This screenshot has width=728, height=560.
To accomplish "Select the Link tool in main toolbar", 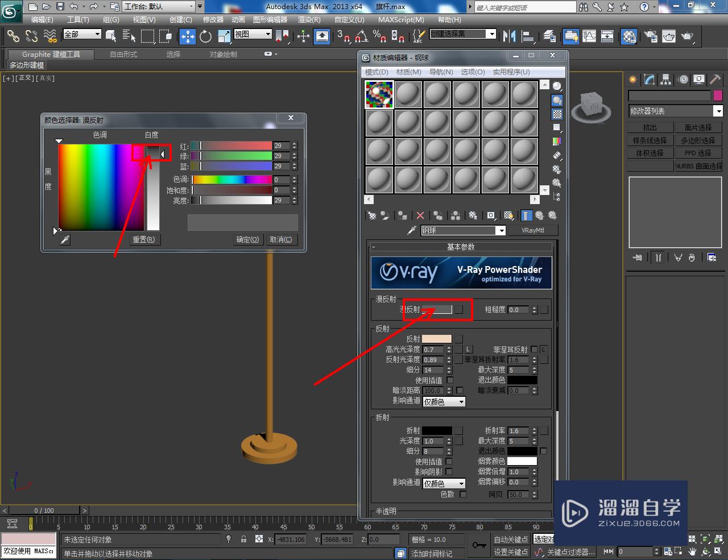I will (x=13, y=36).
